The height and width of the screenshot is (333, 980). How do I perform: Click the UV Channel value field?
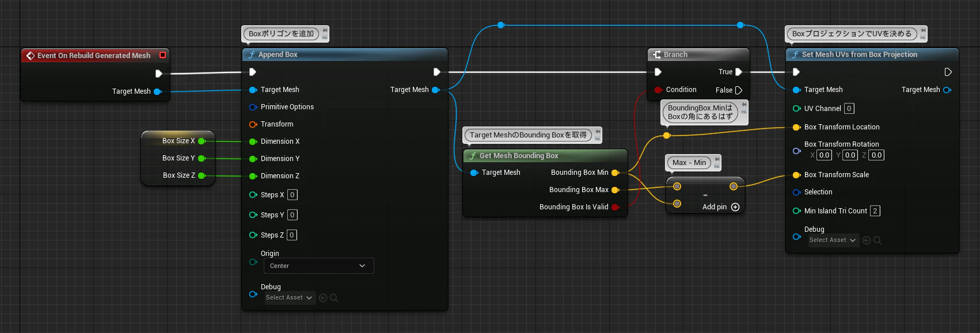pos(849,109)
